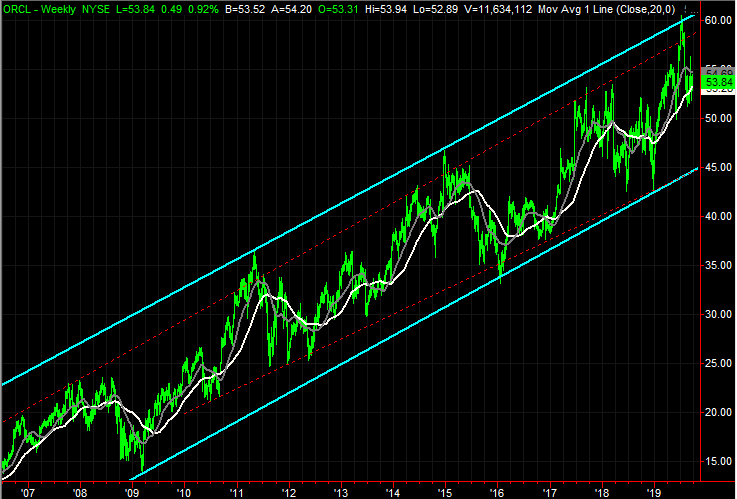
Task: Click the '07 year label on time axis
Action: [28, 492]
